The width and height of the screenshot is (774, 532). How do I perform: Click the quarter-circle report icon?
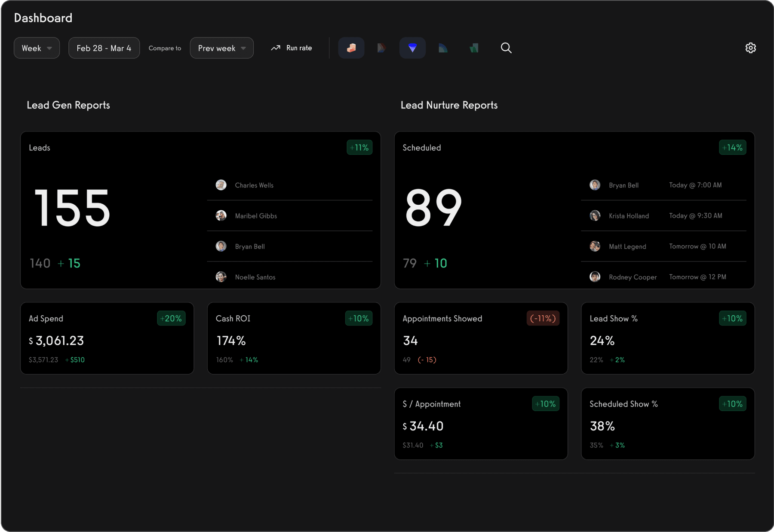tap(443, 48)
